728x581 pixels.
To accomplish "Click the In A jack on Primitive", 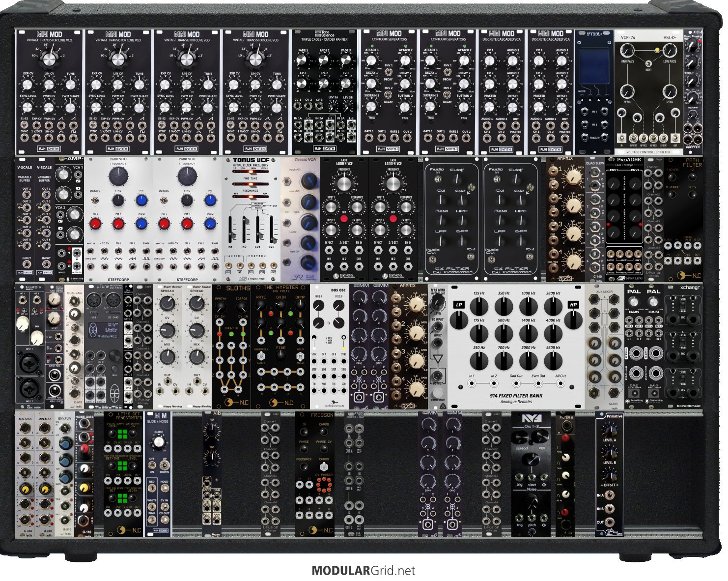I will (x=610, y=495).
